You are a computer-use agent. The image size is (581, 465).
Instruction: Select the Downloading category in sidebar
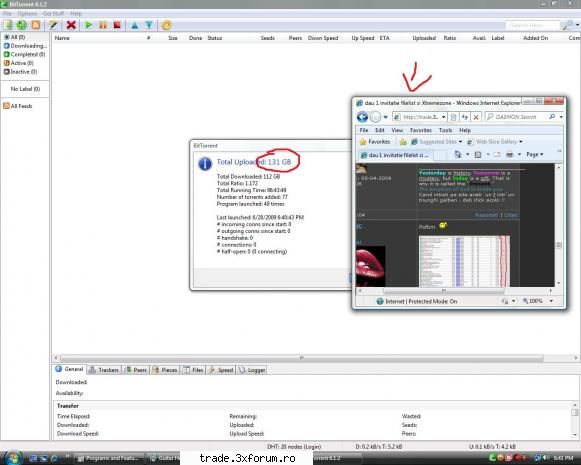coord(26,46)
